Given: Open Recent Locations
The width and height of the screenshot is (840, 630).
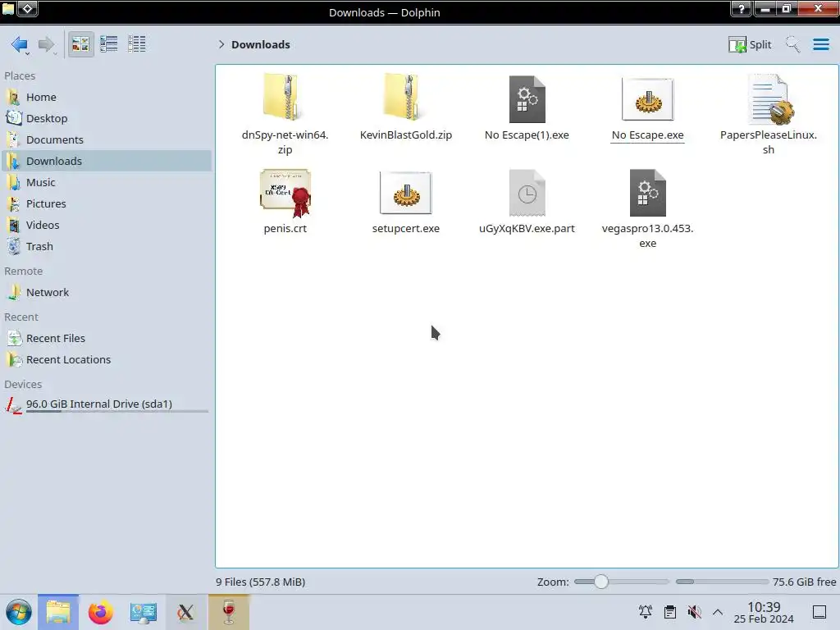Looking at the screenshot, I should click(x=106, y=360).
